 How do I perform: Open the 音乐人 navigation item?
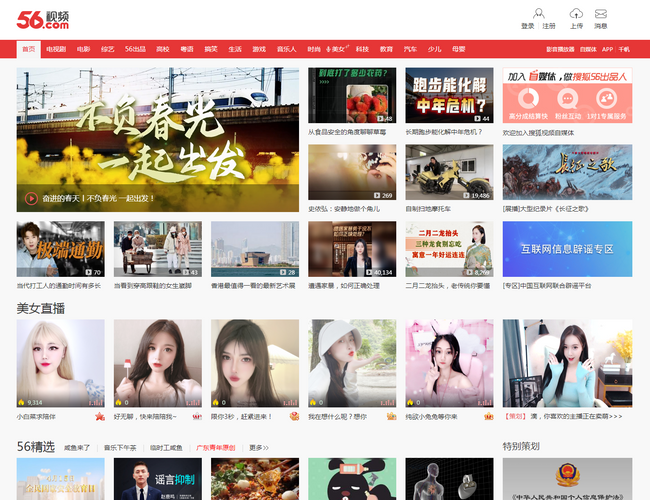tap(286, 48)
